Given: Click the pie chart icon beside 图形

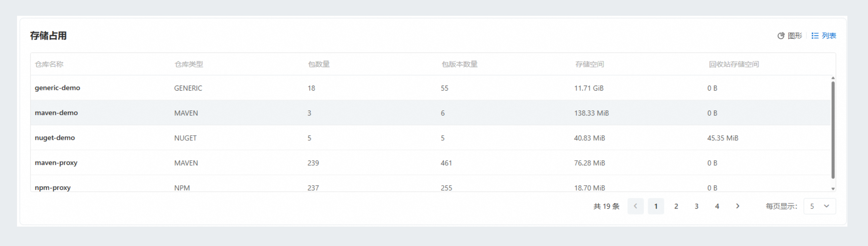Looking at the screenshot, I should tap(781, 36).
